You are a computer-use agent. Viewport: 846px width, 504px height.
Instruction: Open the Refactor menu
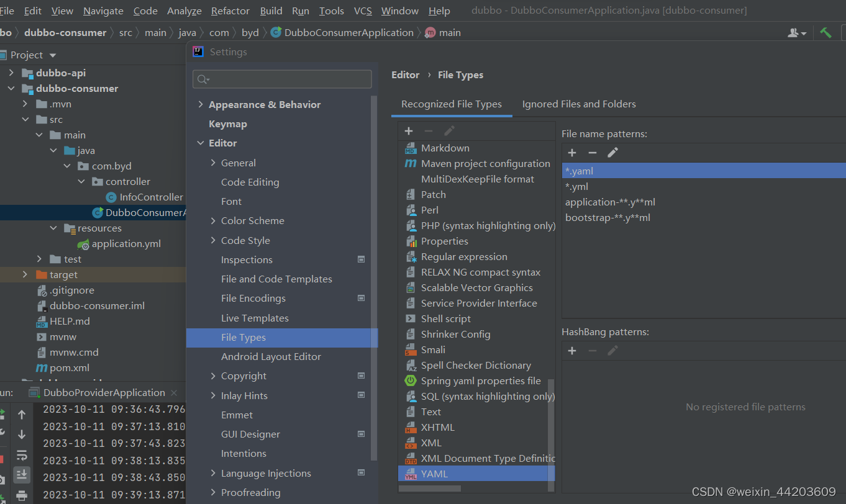[x=230, y=11]
